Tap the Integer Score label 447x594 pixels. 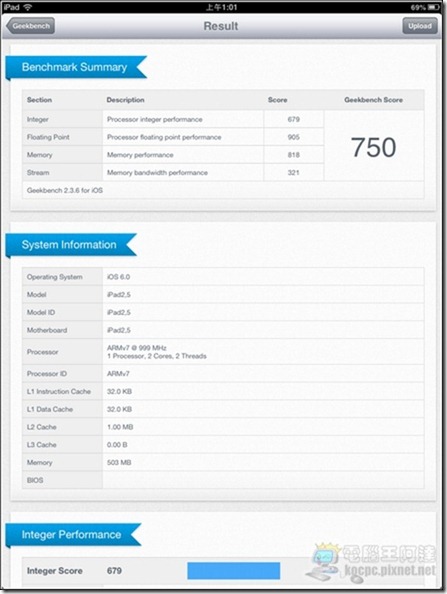[55, 571]
